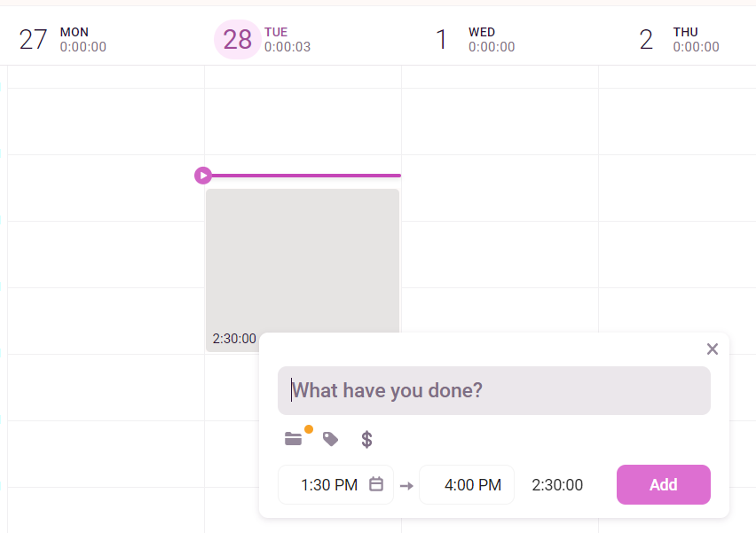Click the magenta current time indicator line

point(306,176)
